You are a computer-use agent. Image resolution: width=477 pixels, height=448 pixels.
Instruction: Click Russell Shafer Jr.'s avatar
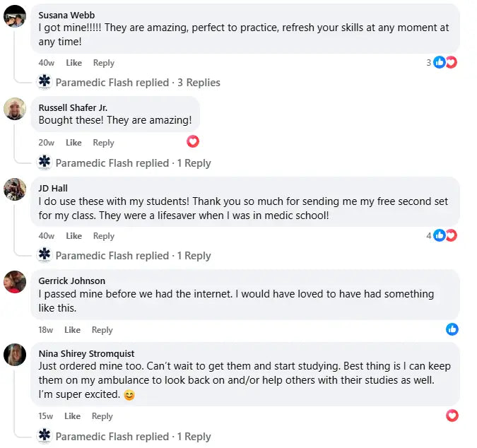click(15, 109)
